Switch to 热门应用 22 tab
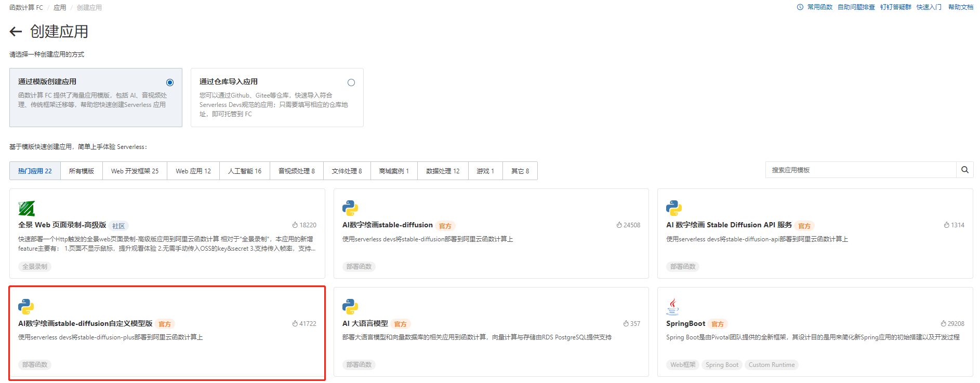 point(35,171)
